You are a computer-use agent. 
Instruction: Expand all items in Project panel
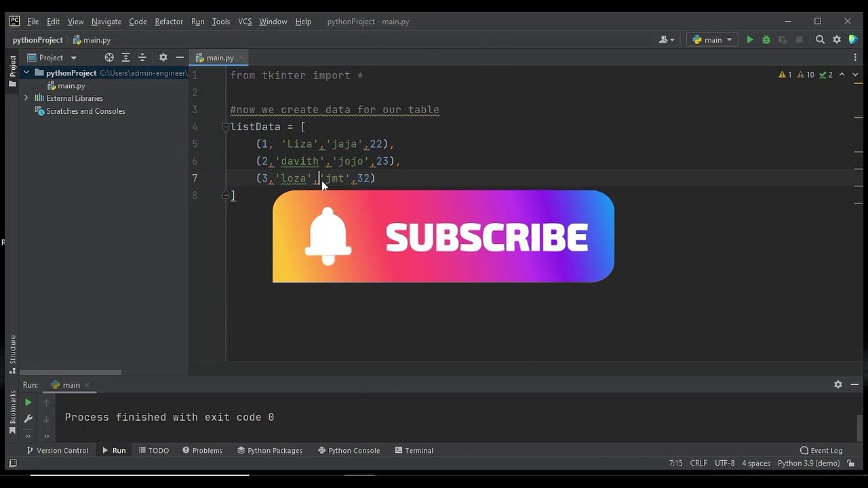125,58
